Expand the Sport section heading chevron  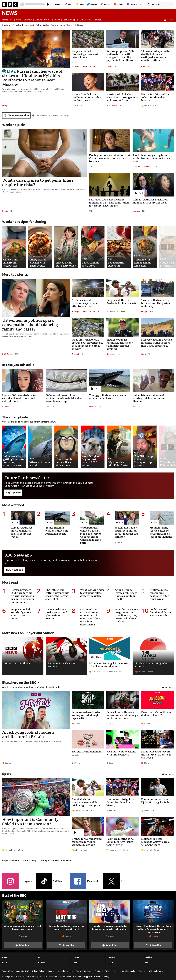[13, 774]
